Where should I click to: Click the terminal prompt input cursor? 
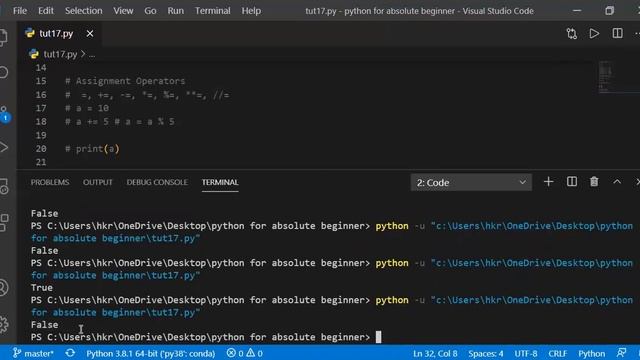pyautogui.click(x=378, y=337)
